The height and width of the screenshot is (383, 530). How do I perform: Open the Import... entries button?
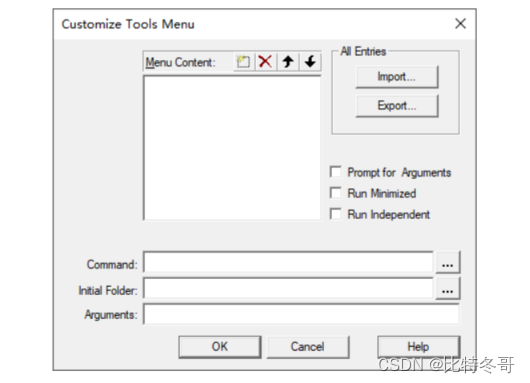point(397,77)
